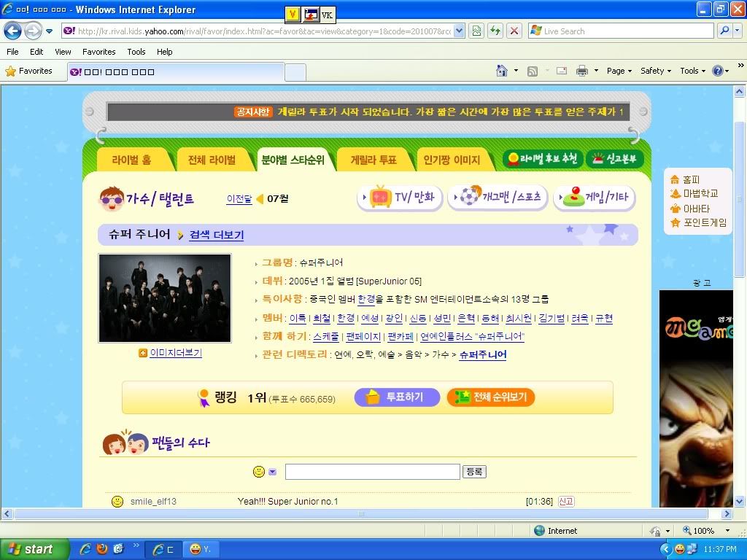This screenshot has height=560, width=747.
Task: Click Firefox icon in quick launch
Action: pyautogui.click(x=102, y=549)
